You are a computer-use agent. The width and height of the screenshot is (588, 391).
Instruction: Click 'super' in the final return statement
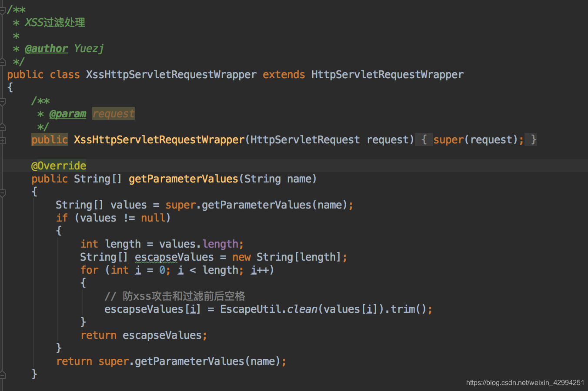[x=114, y=361]
